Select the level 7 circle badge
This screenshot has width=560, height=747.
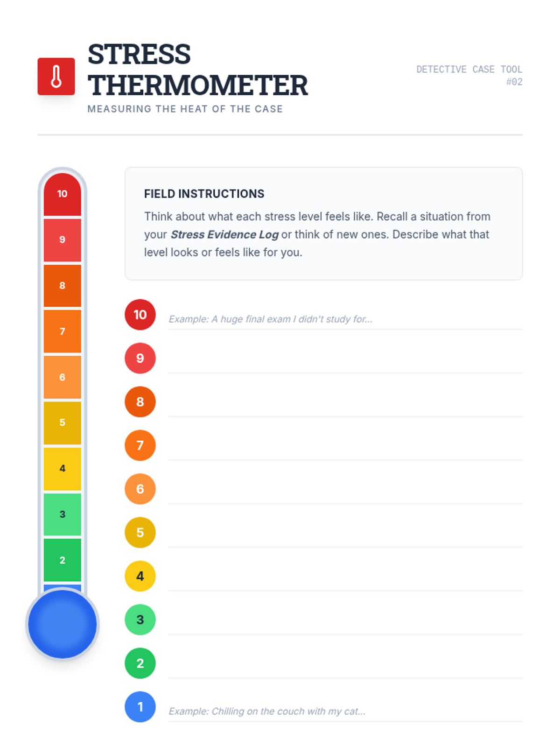coord(140,445)
